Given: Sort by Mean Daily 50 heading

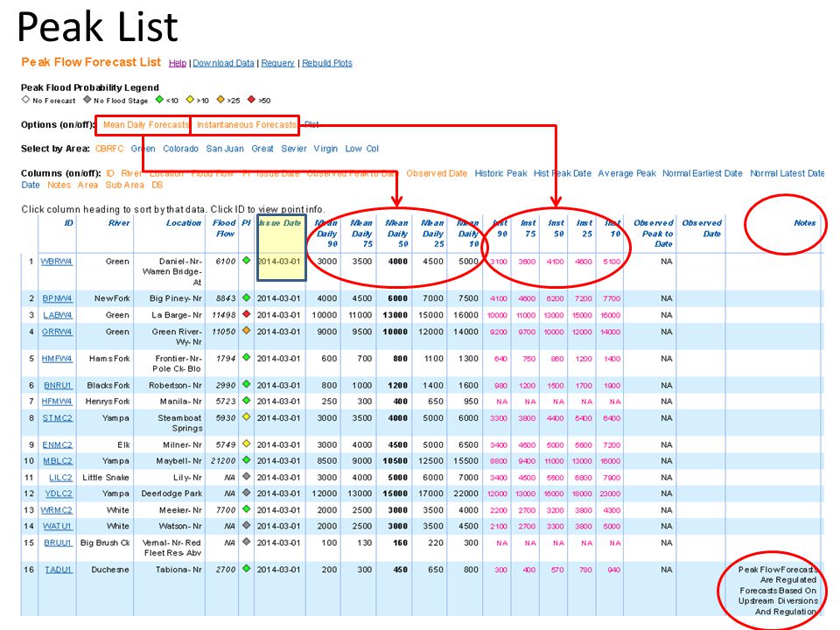Looking at the screenshot, I should tap(396, 233).
